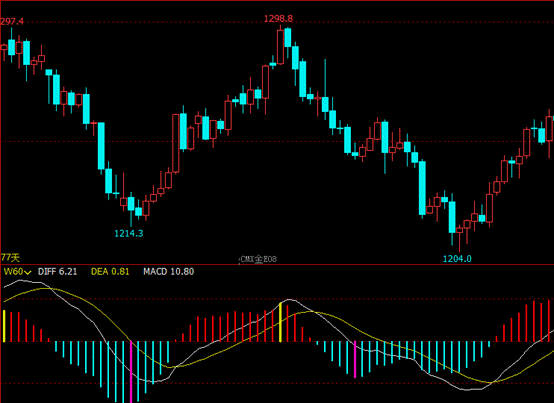The image size is (554, 403).
Task: Click the 1298.8 high price marker
Action: coord(278,18)
